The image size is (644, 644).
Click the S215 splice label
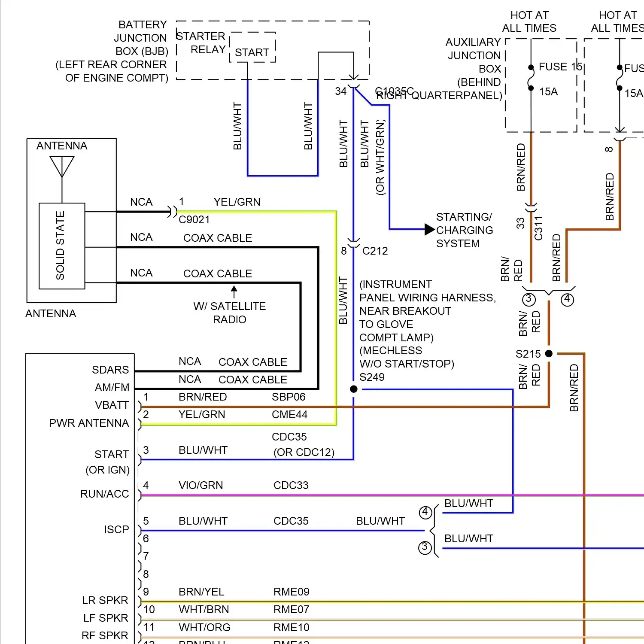(x=528, y=354)
